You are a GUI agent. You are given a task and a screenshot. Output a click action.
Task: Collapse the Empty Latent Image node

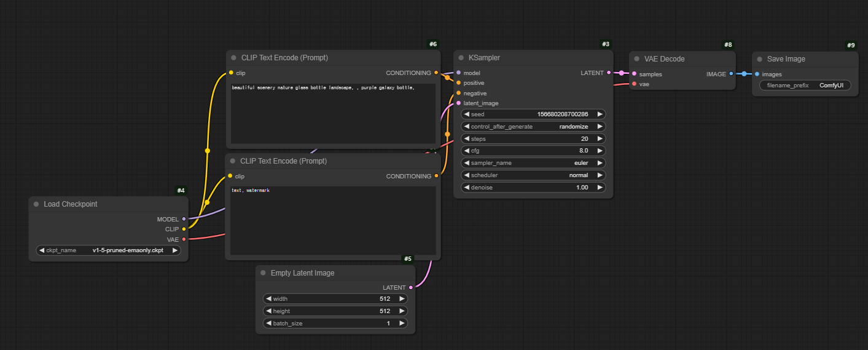pos(264,273)
